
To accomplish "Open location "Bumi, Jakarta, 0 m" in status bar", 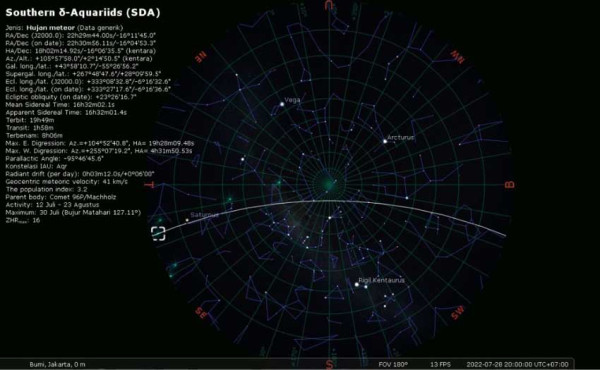I will point(57,364).
